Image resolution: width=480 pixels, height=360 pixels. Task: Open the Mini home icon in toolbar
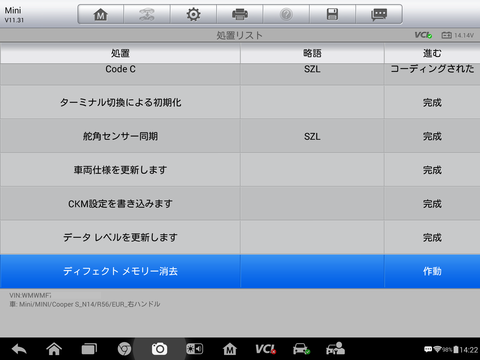pos(101,14)
